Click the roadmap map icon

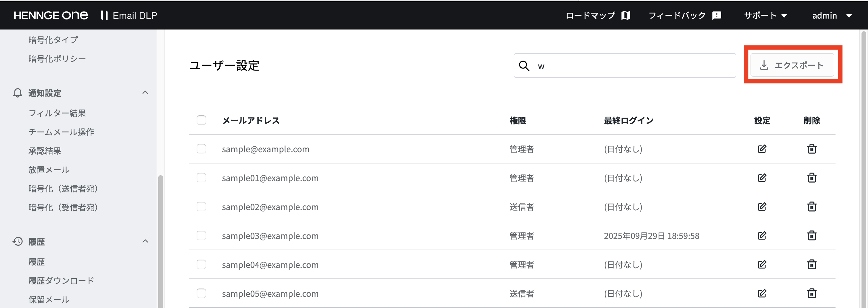click(626, 15)
